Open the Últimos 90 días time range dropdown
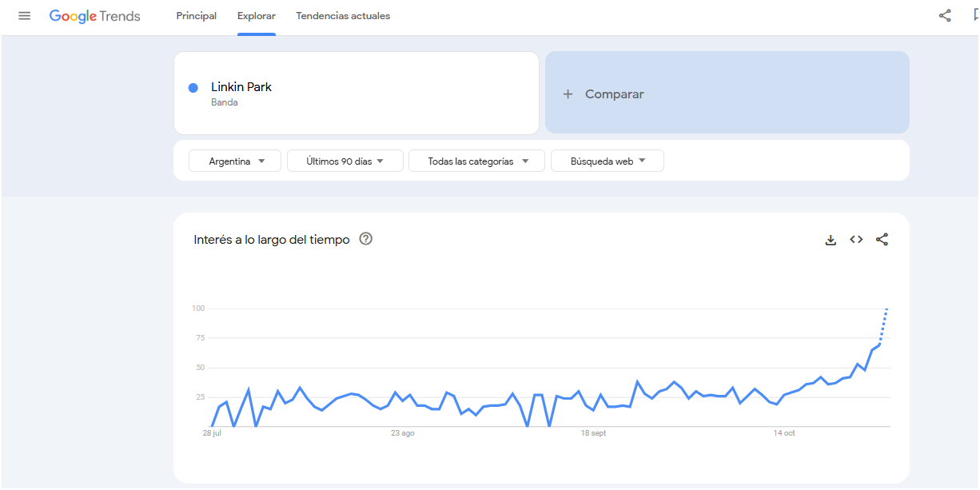This screenshot has width=980, height=490. (x=345, y=161)
